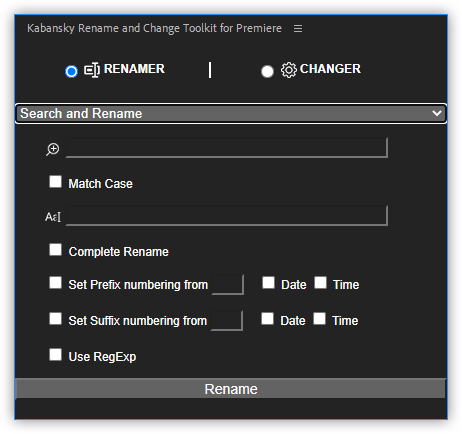Image resolution: width=462 pixels, height=434 pixels.
Task: Toggle the Use RegExp checkbox
Action: tap(55, 355)
